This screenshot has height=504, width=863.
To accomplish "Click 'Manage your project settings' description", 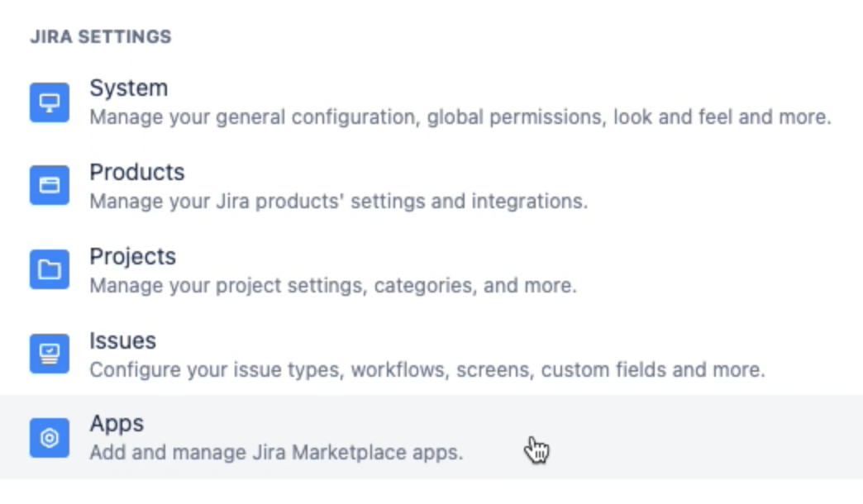I will (x=333, y=286).
